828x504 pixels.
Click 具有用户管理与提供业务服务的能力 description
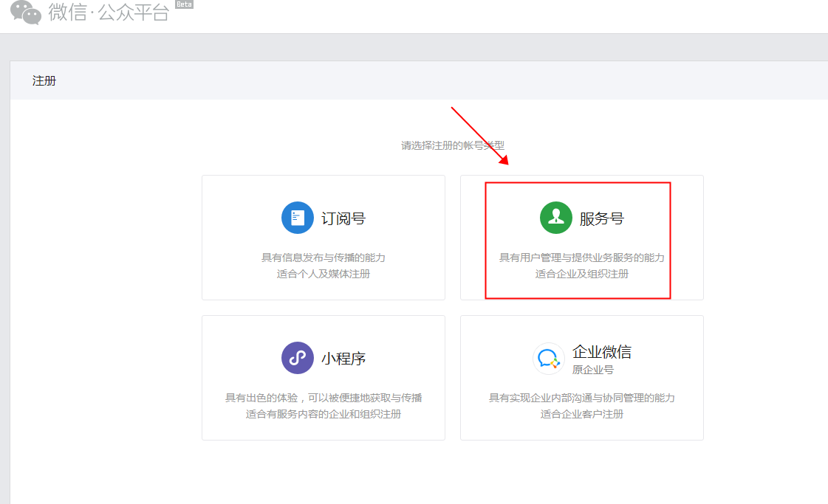(x=582, y=258)
